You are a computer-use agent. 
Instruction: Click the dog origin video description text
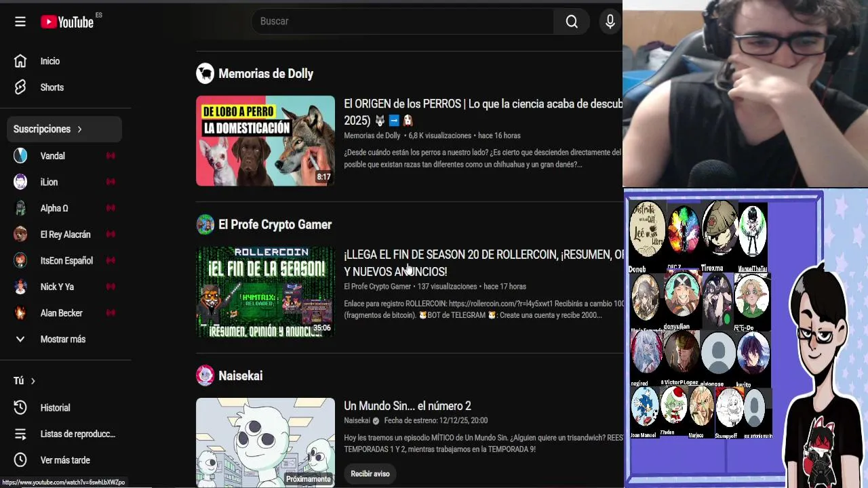pos(483,159)
